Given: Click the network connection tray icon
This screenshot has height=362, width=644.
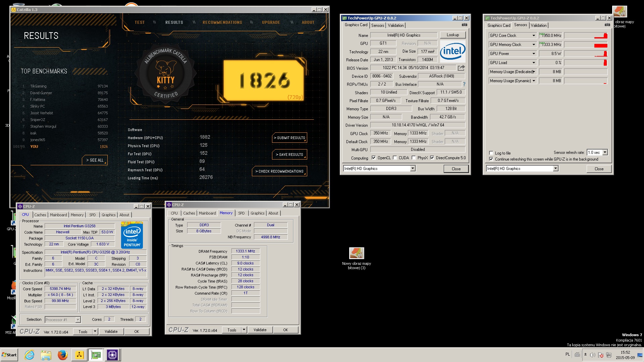Looking at the screenshot, I should tap(608, 355).
